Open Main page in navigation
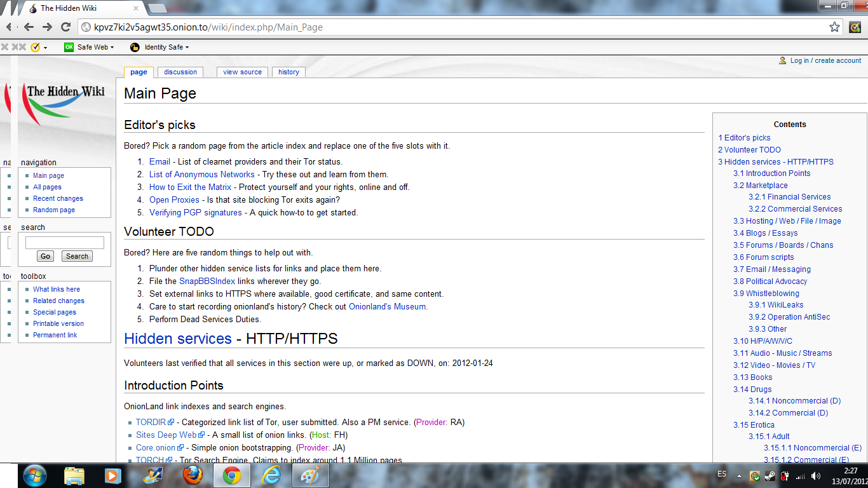 48,175
